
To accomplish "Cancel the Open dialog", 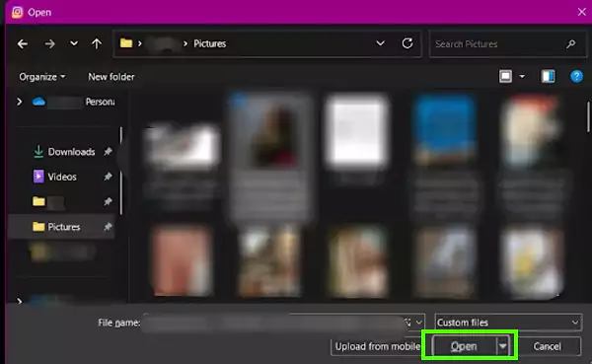I will [x=547, y=346].
